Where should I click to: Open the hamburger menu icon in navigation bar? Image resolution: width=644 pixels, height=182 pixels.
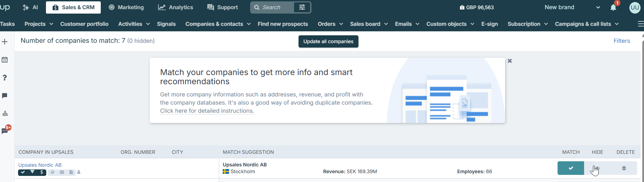(x=641, y=24)
